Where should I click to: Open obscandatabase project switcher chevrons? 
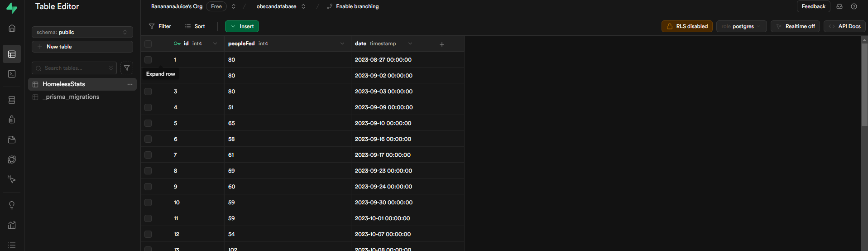(x=303, y=6)
